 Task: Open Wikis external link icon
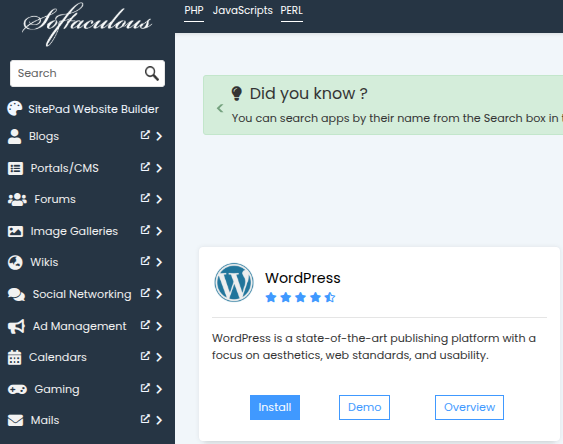pyautogui.click(x=145, y=261)
